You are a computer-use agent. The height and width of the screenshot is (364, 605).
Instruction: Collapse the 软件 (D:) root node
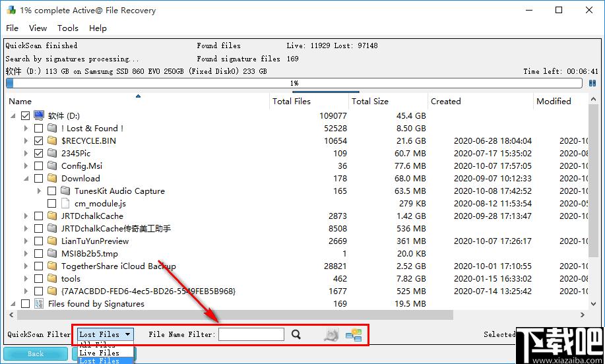click(13, 115)
